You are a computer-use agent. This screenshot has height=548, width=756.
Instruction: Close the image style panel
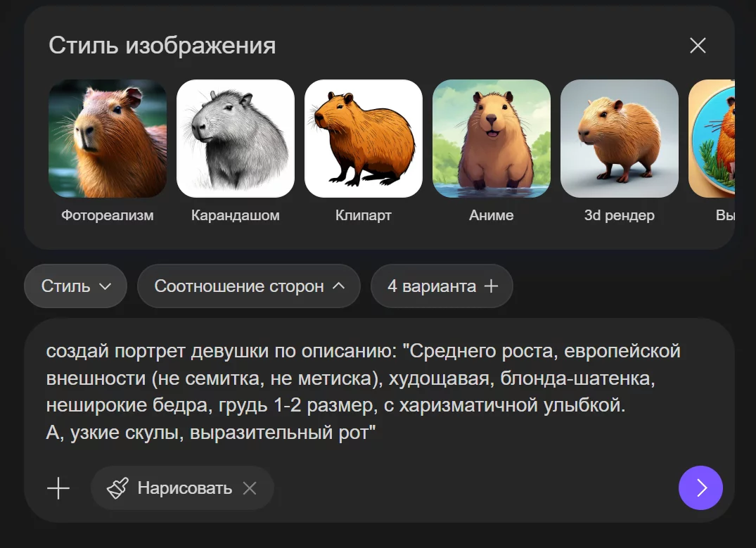tap(698, 46)
